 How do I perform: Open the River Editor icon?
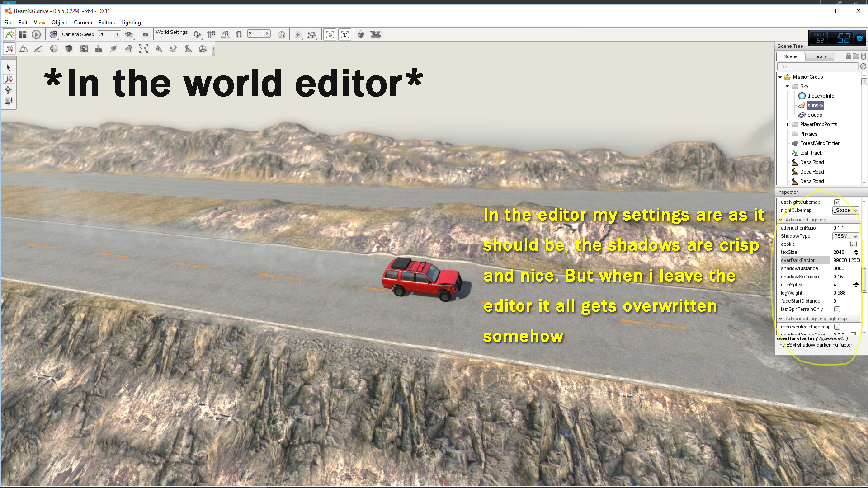point(173,49)
